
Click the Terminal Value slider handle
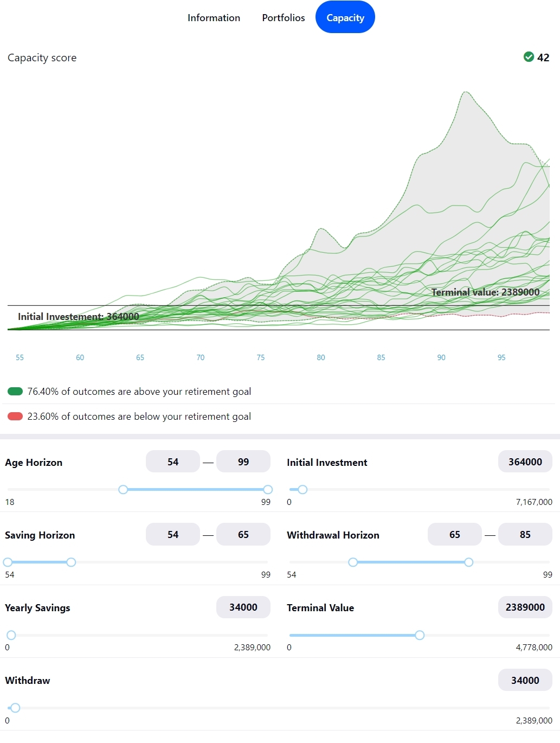(420, 635)
